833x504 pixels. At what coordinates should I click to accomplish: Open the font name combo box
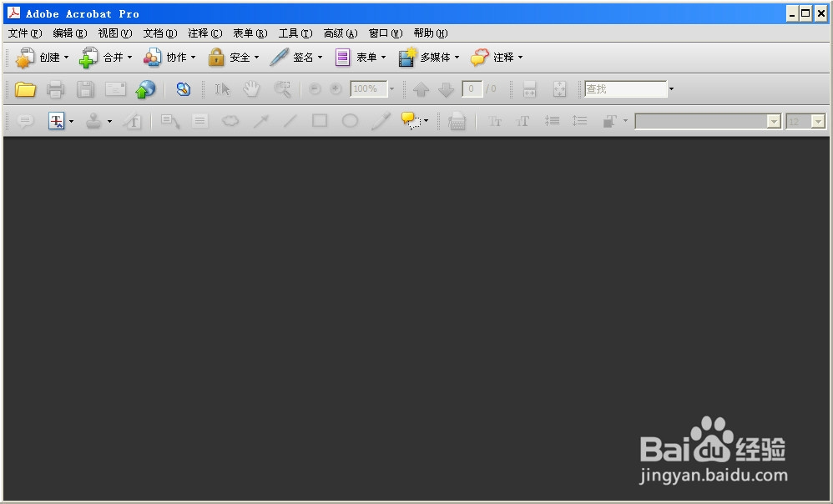[x=708, y=122]
